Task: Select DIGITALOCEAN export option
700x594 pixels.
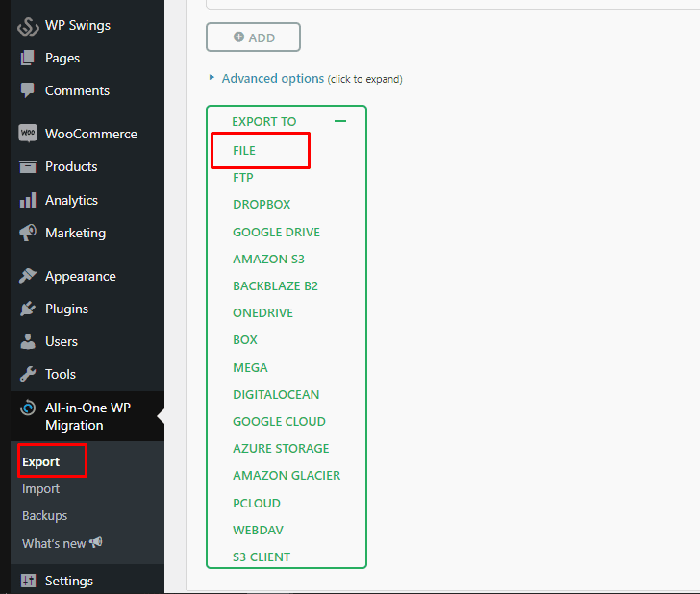Action: pos(276,394)
